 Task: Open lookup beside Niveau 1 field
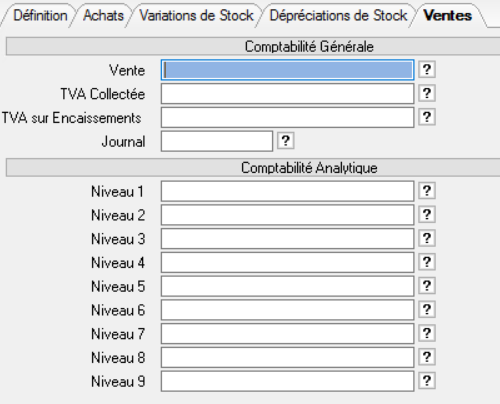coord(427,191)
